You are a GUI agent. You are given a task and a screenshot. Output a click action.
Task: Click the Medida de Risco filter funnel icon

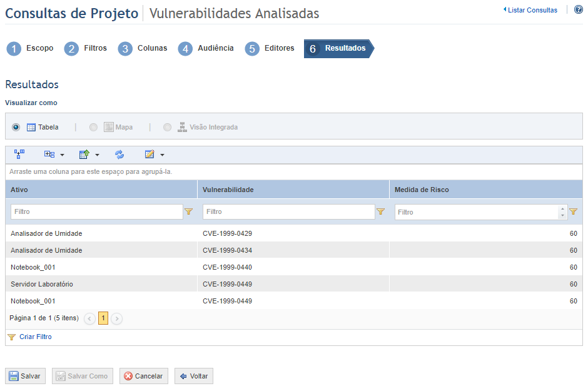tap(574, 212)
